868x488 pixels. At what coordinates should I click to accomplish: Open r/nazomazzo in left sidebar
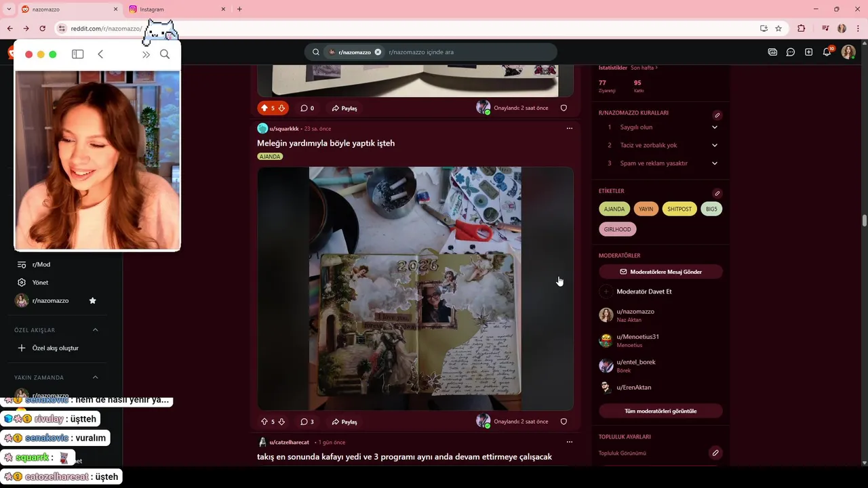(50, 300)
